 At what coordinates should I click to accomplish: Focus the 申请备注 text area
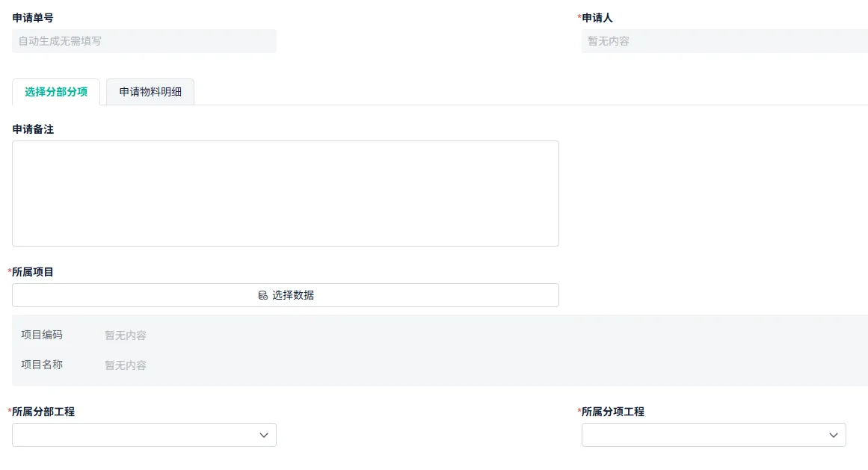click(285, 194)
